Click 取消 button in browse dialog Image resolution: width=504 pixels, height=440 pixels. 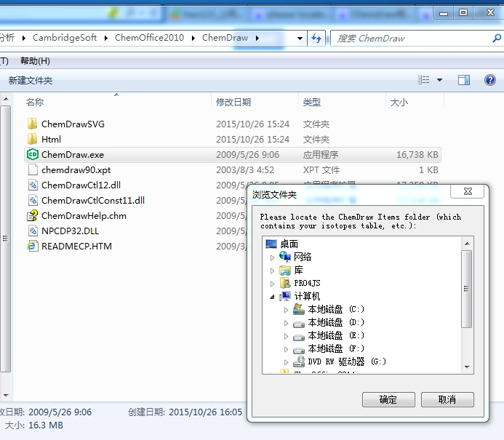447,399
